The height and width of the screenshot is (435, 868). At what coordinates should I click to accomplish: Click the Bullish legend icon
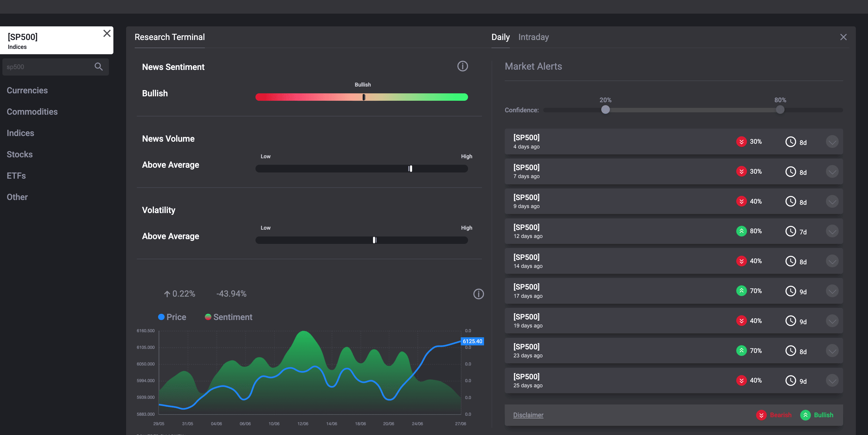click(805, 415)
